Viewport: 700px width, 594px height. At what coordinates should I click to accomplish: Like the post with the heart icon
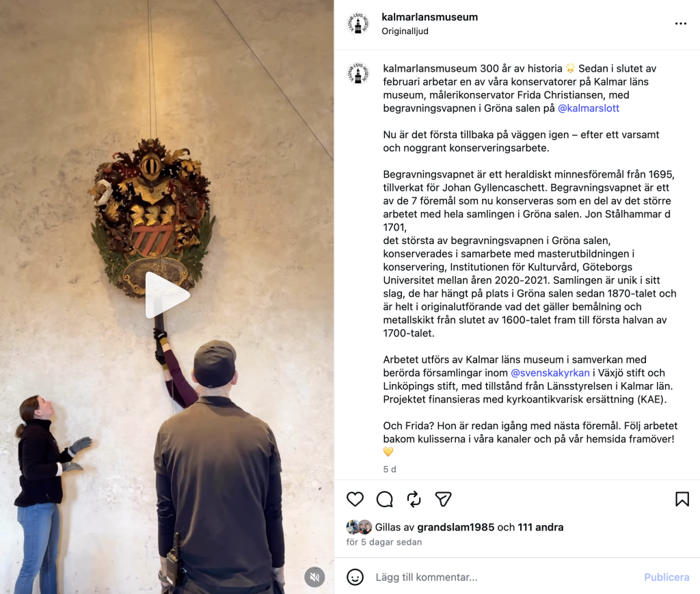pos(355,499)
